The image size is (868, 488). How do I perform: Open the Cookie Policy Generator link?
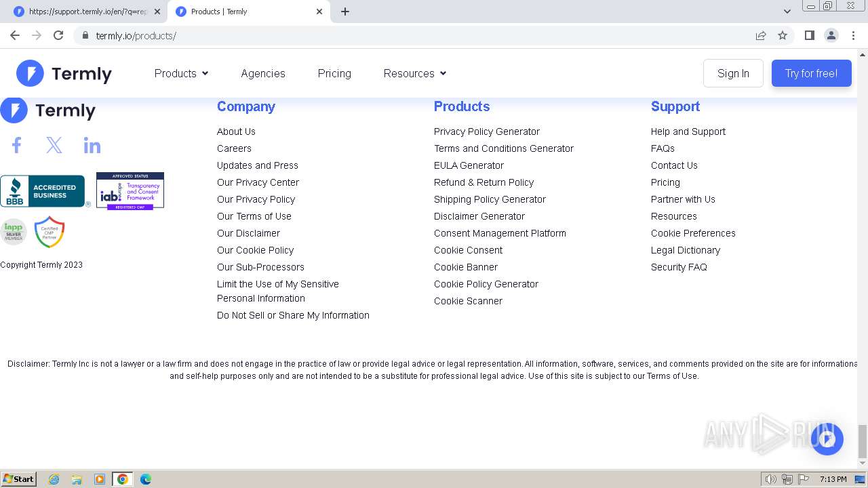486,284
